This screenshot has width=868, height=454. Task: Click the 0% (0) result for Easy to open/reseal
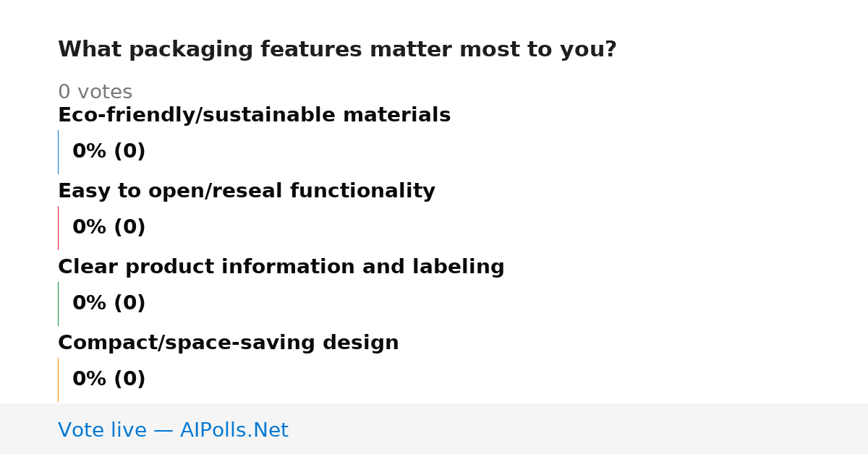click(x=109, y=228)
